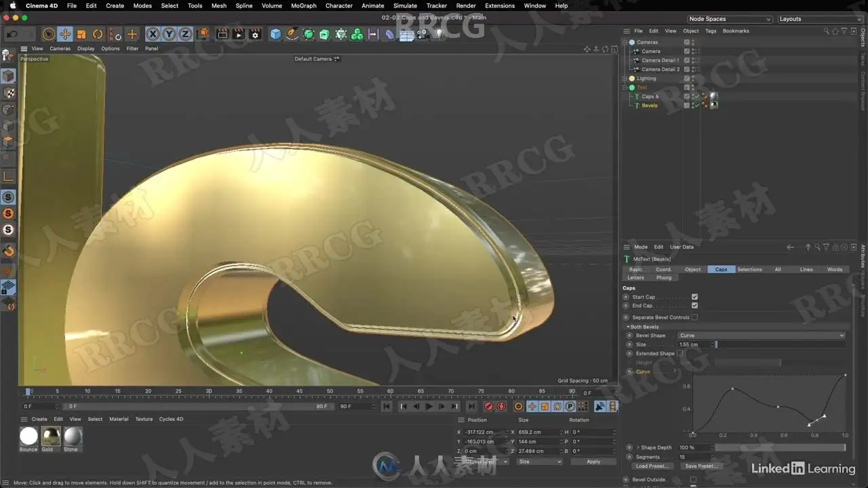
Task: Click Go to End playback button
Action: click(471, 407)
